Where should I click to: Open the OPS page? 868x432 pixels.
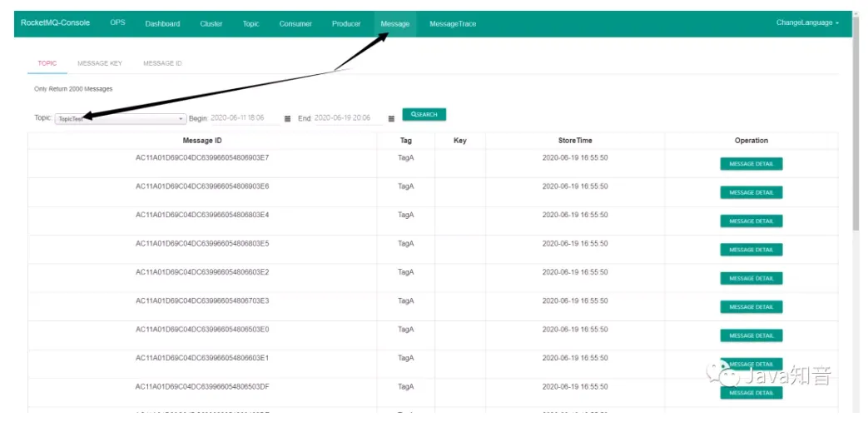tap(118, 23)
